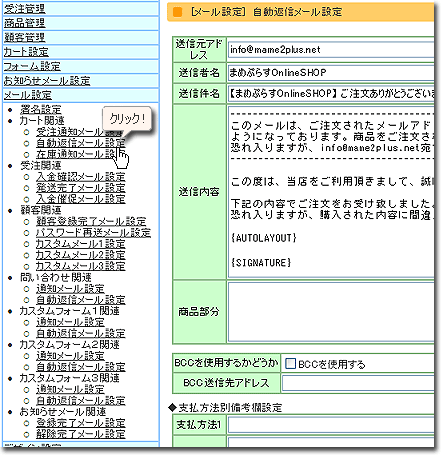Enable the BCCを使用する checkbox
Viewport: 441px width, 455px height.
pos(290,364)
